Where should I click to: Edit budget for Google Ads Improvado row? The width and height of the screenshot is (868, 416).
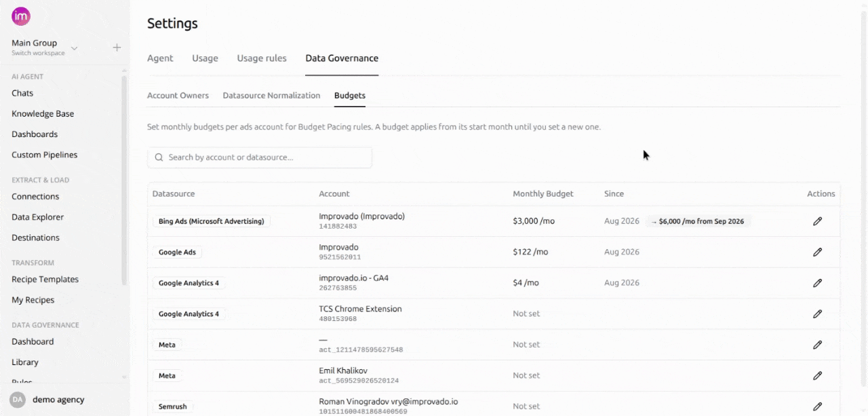coord(817,252)
